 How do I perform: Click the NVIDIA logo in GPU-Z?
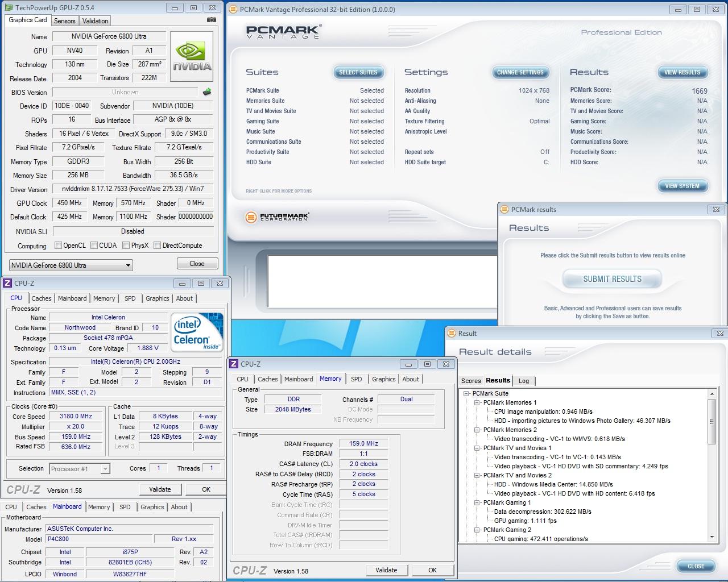pos(192,56)
